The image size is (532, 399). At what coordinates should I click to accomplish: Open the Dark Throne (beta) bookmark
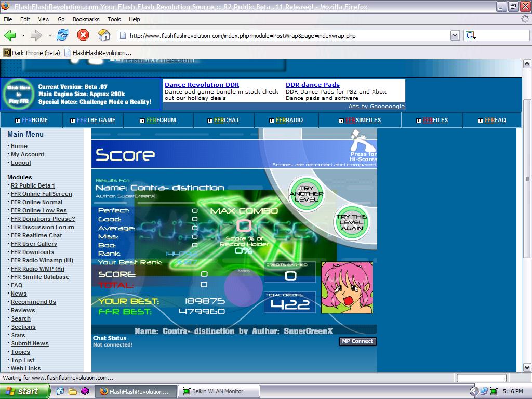tap(32, 53)
